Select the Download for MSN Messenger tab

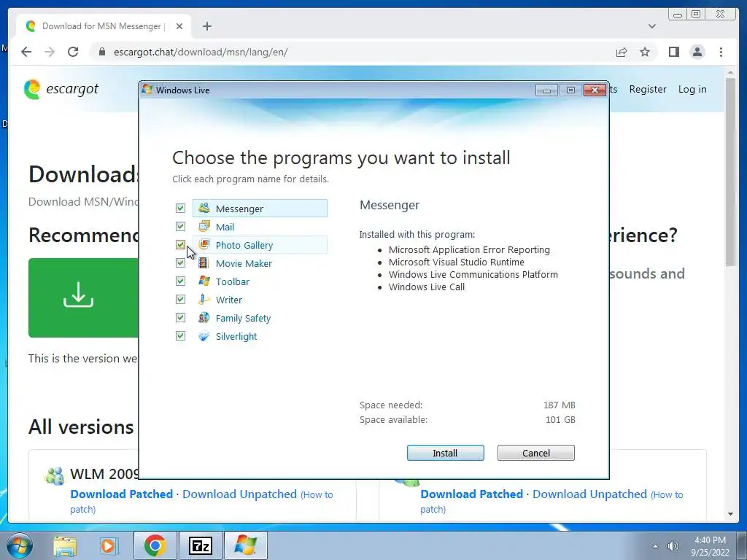point(104,26)
